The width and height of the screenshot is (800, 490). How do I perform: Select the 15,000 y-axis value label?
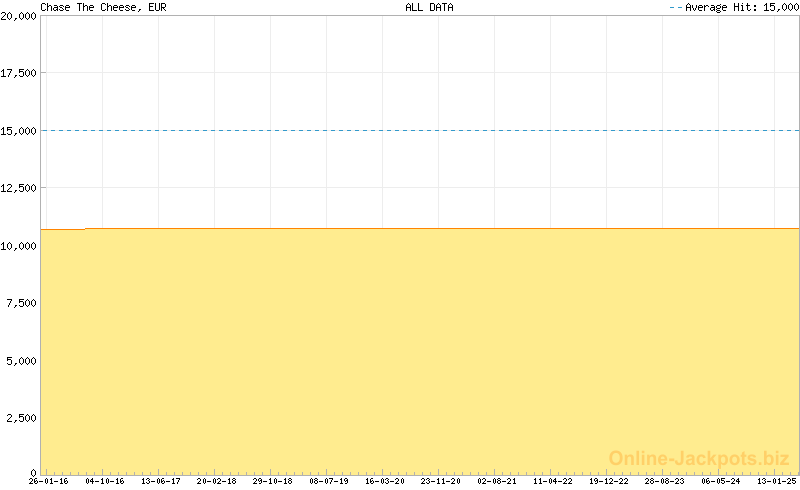tap(19, 131)
